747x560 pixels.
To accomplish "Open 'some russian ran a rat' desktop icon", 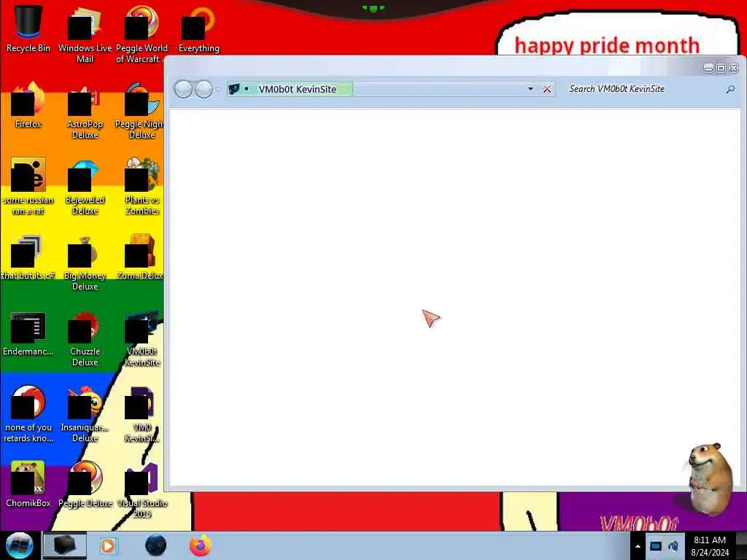I will (x=28, y=186).
